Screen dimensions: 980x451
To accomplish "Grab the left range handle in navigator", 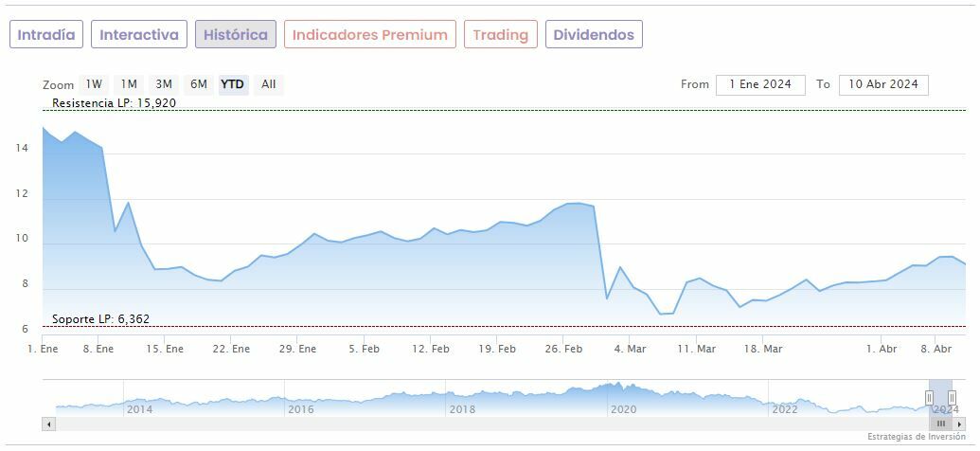I will (x=929, y=397).
